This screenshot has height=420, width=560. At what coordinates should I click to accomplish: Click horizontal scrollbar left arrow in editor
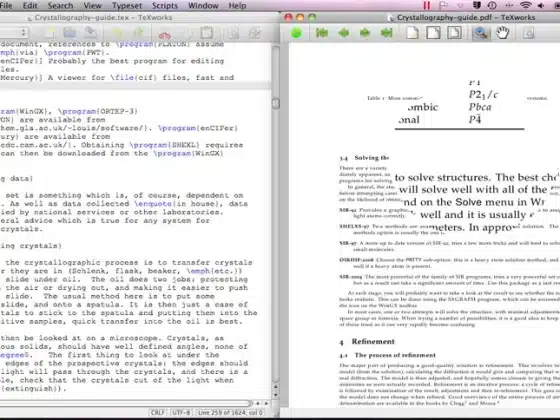coord(258,403)
